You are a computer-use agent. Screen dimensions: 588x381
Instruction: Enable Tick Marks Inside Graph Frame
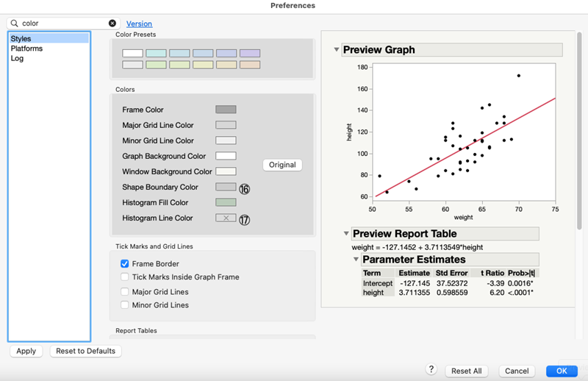coord(125,277)
